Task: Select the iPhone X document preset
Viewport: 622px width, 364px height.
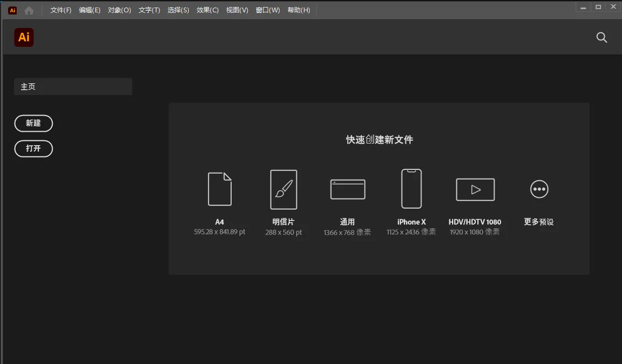Action: [x=411, y=189]
